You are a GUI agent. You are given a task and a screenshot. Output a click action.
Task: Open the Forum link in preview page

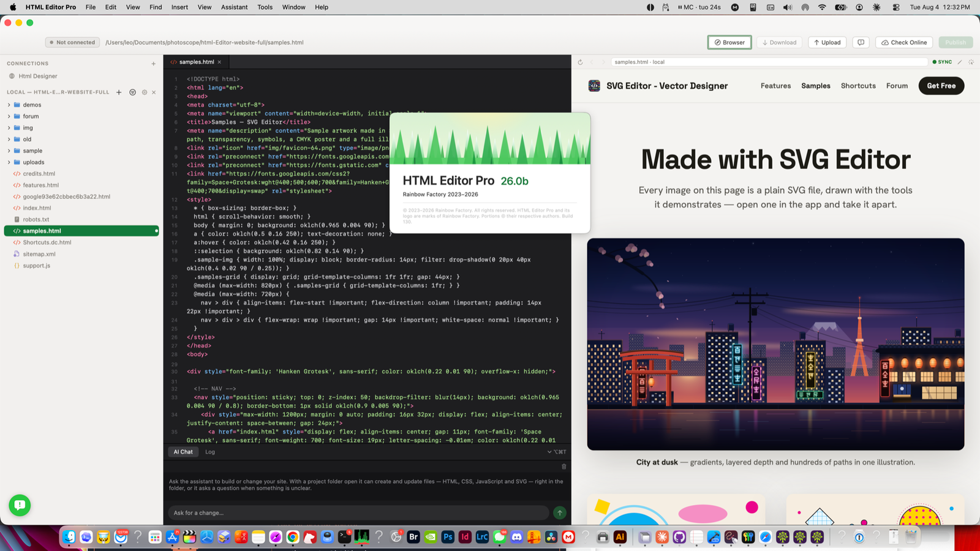point(897,86)
